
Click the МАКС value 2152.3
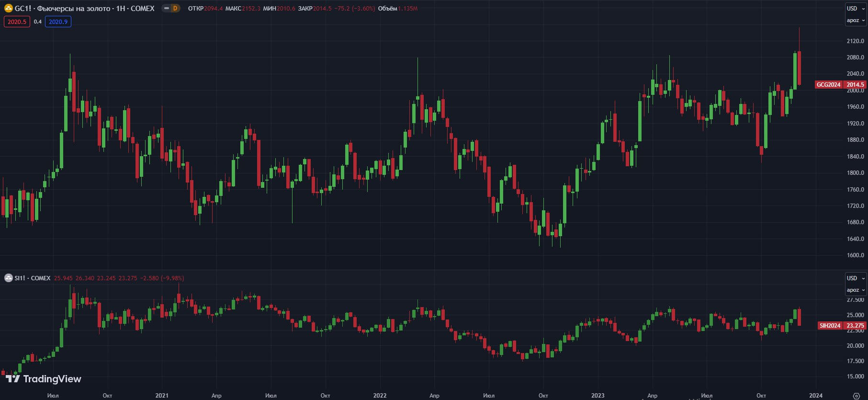click(x=251, y=8)
